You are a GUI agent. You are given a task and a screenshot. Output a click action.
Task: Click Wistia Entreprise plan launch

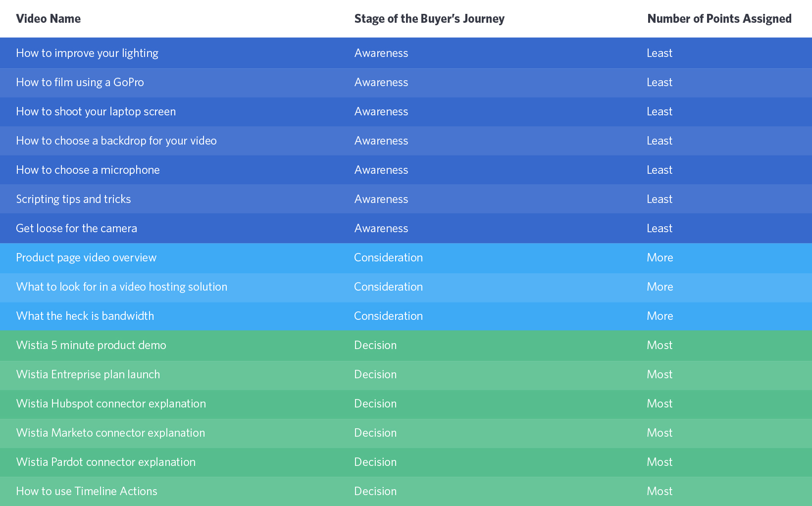(x=88, y=374)
